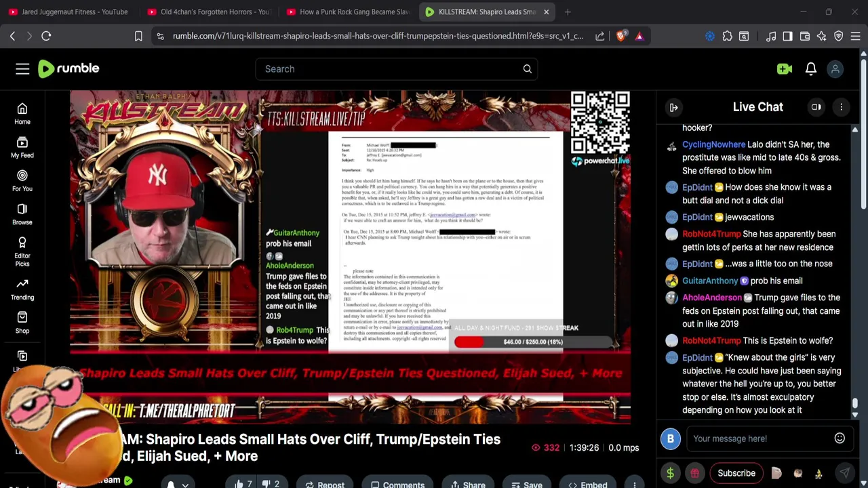Reload the current page
868x488 pixels.
coord(46,36)
